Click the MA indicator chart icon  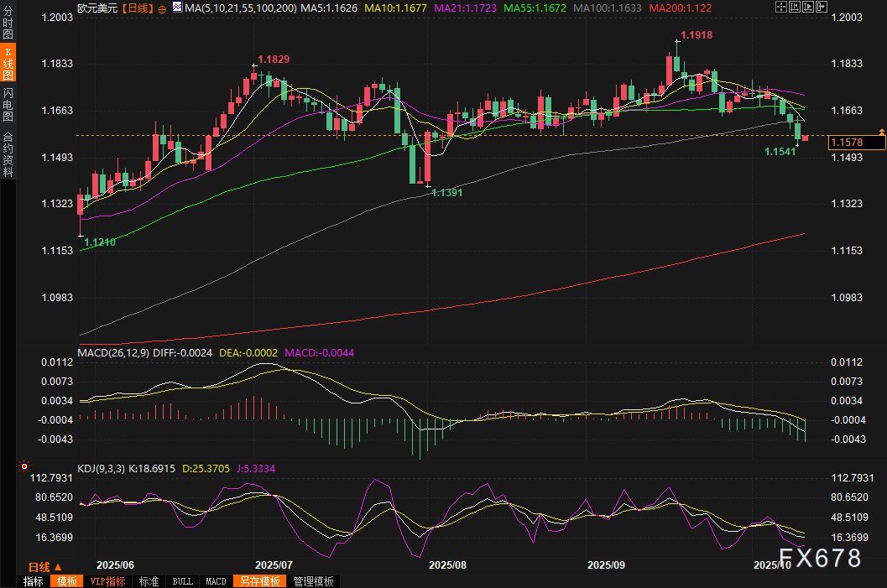click(x=175, y=8)
